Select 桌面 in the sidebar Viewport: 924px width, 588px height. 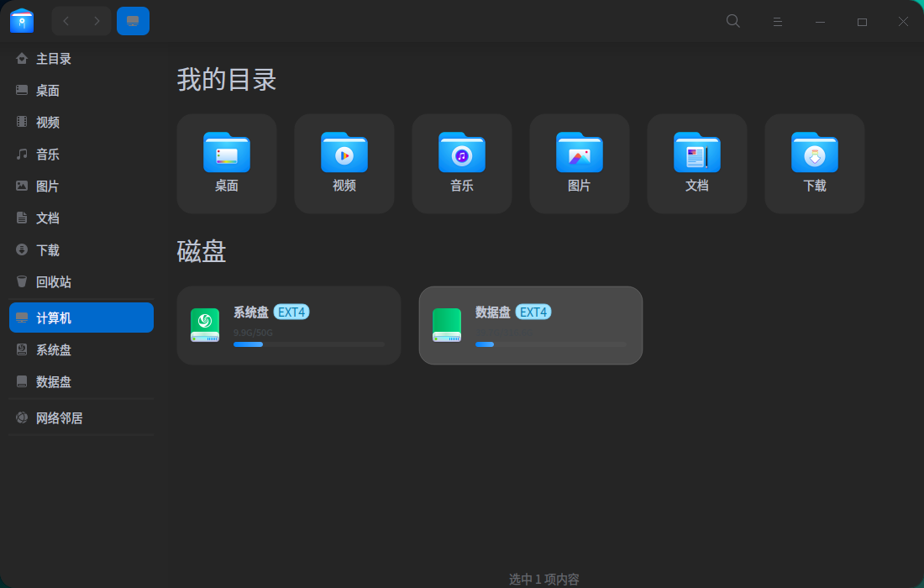coord(49,90)
